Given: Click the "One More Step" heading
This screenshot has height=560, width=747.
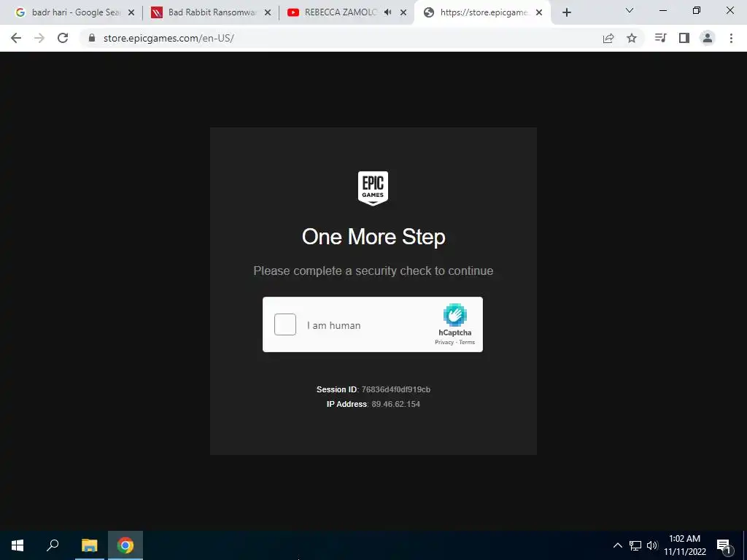Looking at the screenshot, I should click(x=373, y=237).
